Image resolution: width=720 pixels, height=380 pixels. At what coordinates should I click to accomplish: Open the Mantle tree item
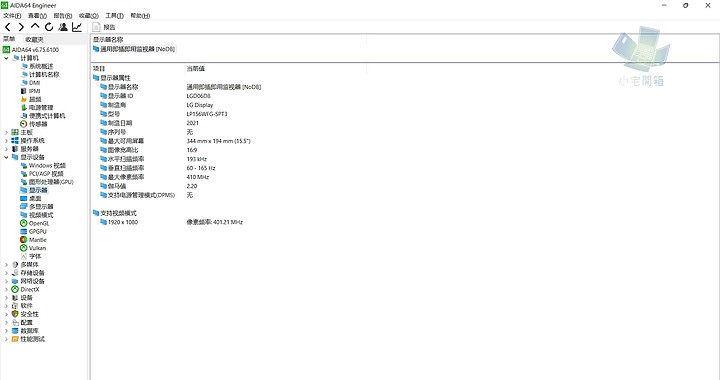38,240
